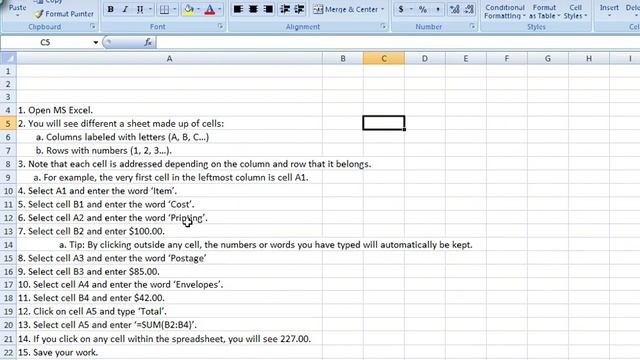Select column G header

(x=548, y=58)
